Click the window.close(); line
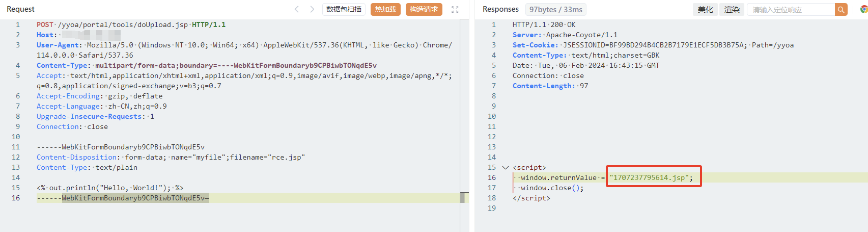 pos(552,188)
